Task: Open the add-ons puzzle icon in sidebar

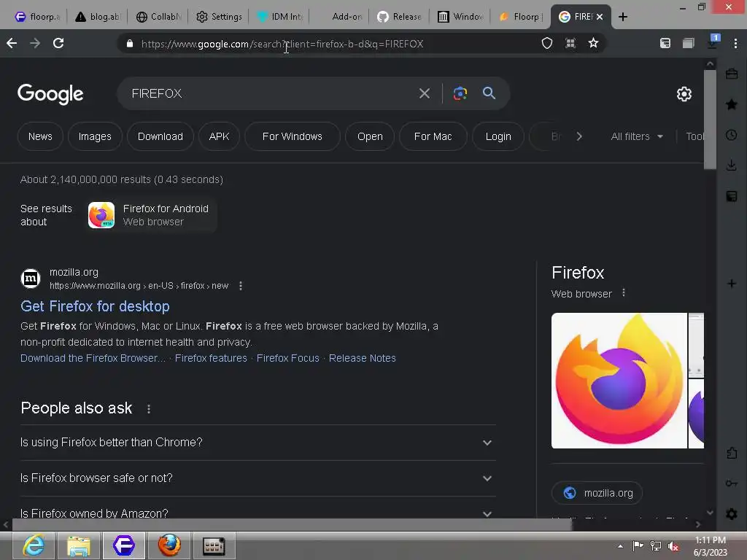Action: pyautogui.click(x=732, y=453)
